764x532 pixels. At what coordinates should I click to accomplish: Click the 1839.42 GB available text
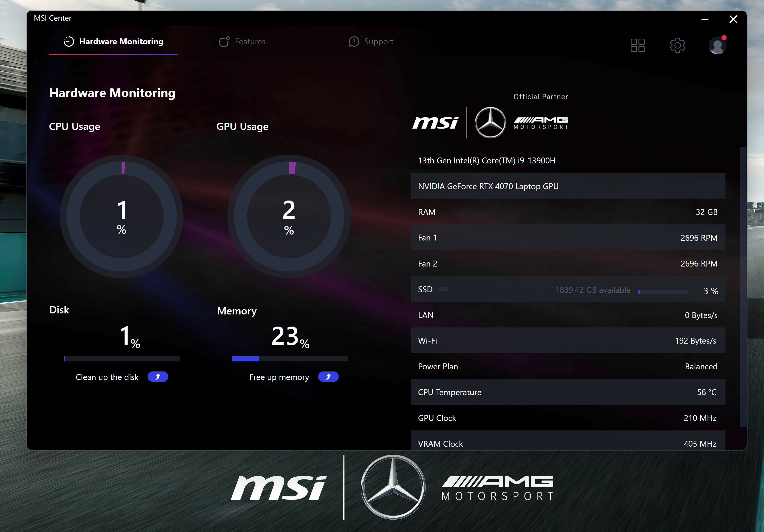(x=593, y=290)
